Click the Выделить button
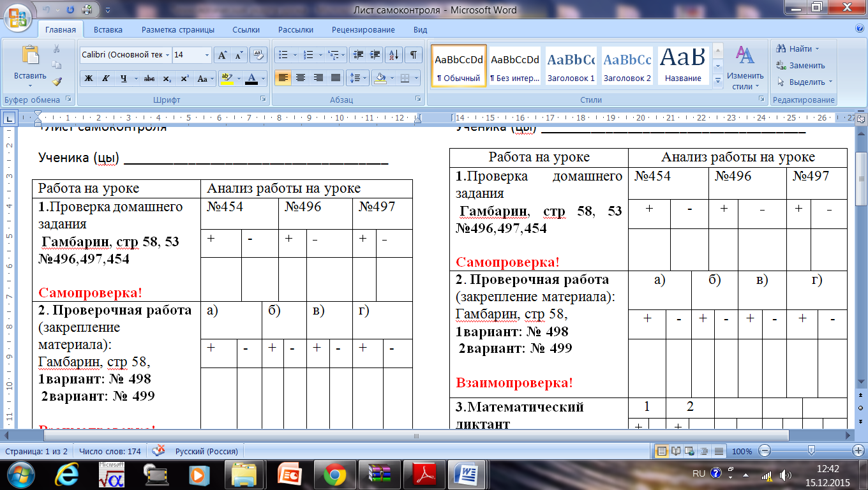 (805, 82)
